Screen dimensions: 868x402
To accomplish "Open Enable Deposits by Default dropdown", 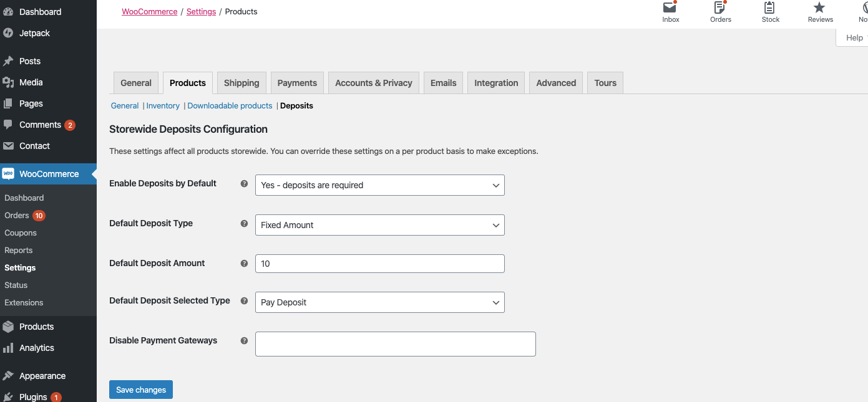I will (379, 185).
